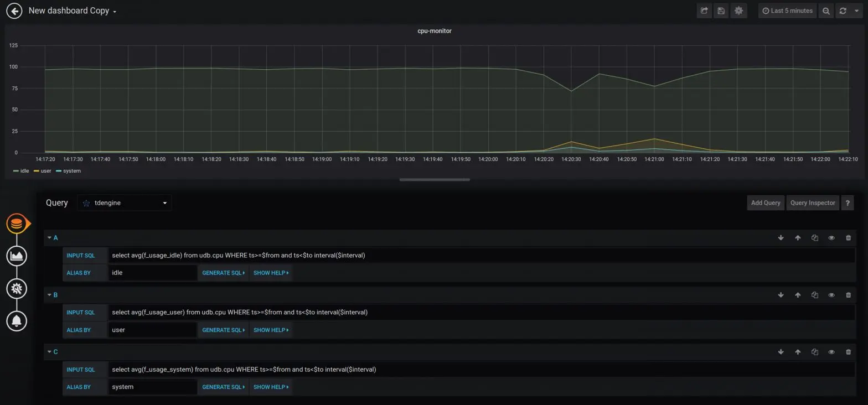The image size is (868, 405).
Task: Open the tdengine data source dropdown
Action: [125, 202]
